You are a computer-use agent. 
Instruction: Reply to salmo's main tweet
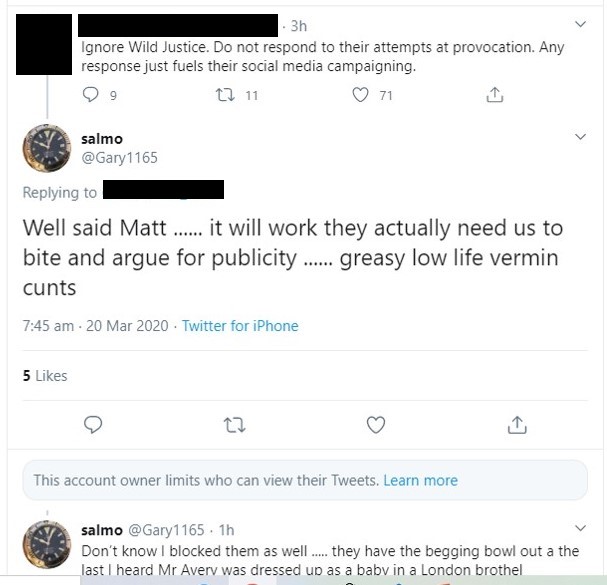pyautogui.click(x=93, y=425)
